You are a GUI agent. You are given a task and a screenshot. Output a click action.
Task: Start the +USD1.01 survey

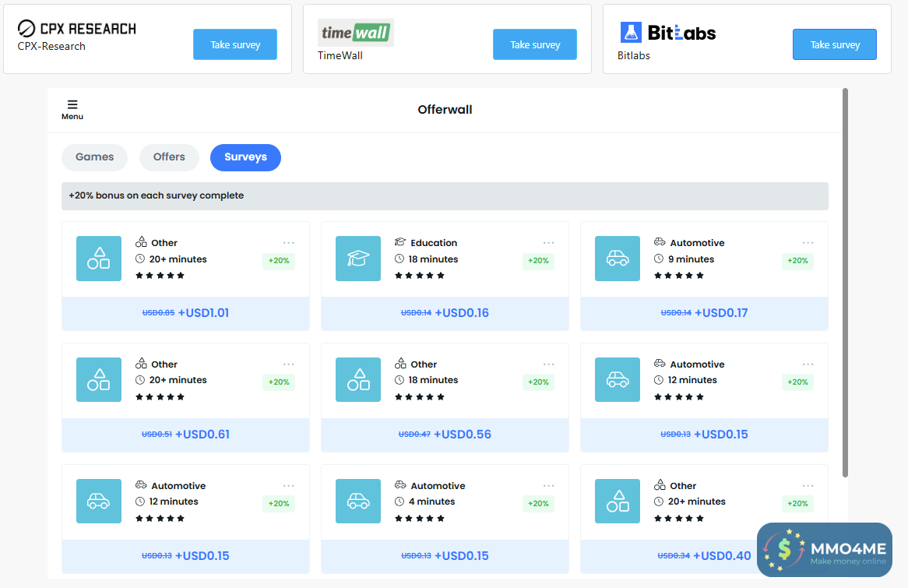(x=185, y=313)
